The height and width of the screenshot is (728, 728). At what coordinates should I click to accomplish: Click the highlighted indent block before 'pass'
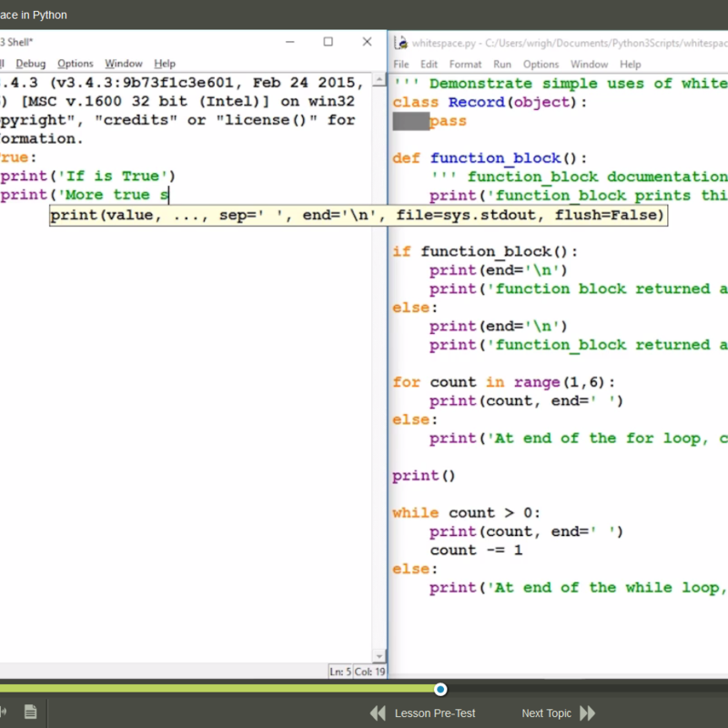(411, 121)
